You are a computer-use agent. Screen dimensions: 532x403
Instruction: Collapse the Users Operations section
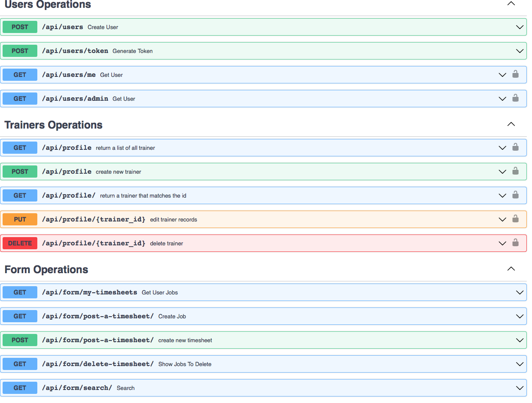pos(511,3)
